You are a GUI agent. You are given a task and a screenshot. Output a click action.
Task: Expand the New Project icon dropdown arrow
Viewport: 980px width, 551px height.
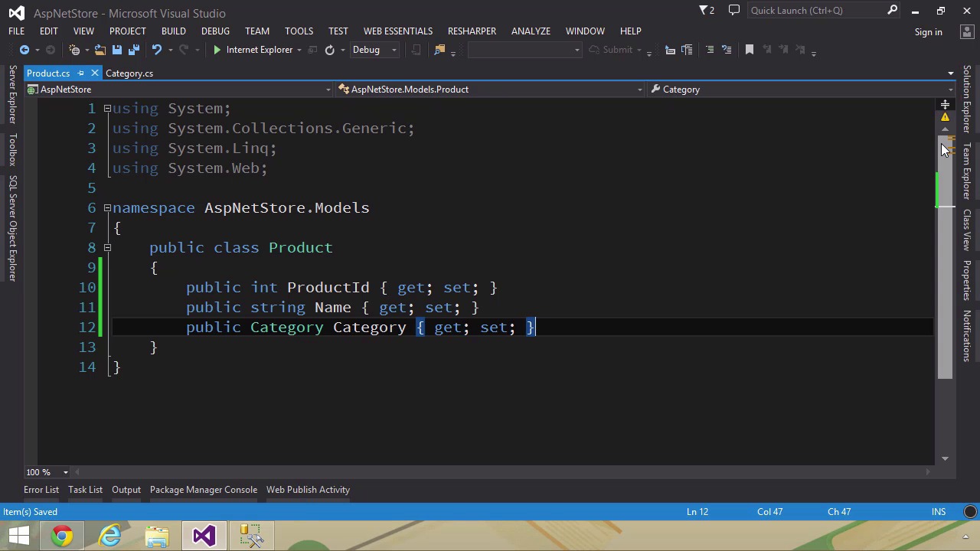pyautogui.click(x=87, y=50)
